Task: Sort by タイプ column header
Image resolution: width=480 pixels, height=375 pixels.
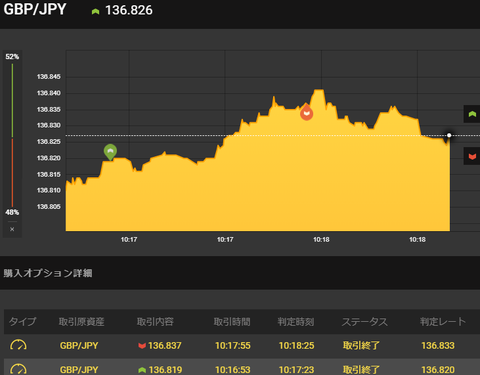Action: pyautogui.click(x=22, y=322)
